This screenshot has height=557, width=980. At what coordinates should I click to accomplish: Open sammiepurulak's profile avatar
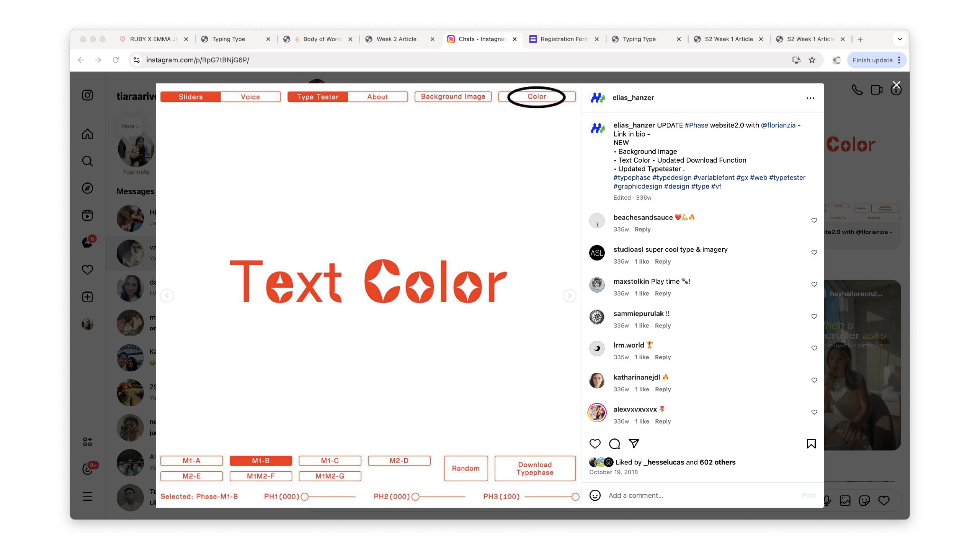tap(597, 317)
